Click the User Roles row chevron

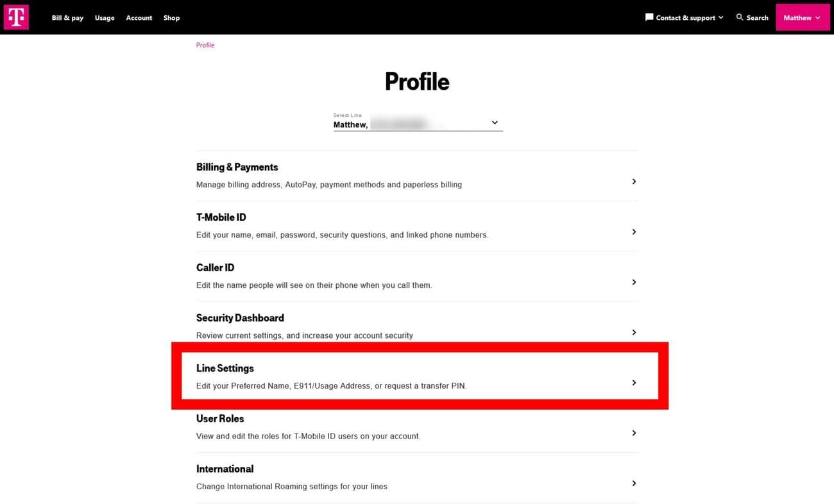[x=634, y=433]
